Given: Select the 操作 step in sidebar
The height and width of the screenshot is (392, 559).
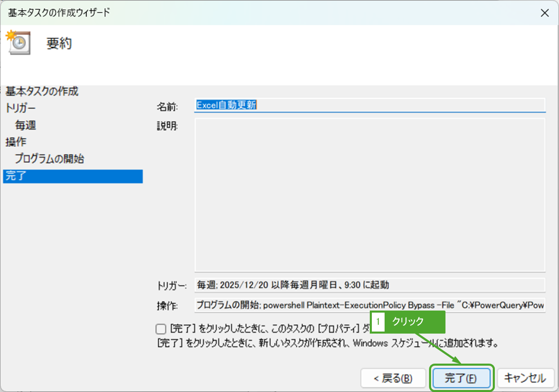Looking at the screenshot, I should [x=16, y=142].
